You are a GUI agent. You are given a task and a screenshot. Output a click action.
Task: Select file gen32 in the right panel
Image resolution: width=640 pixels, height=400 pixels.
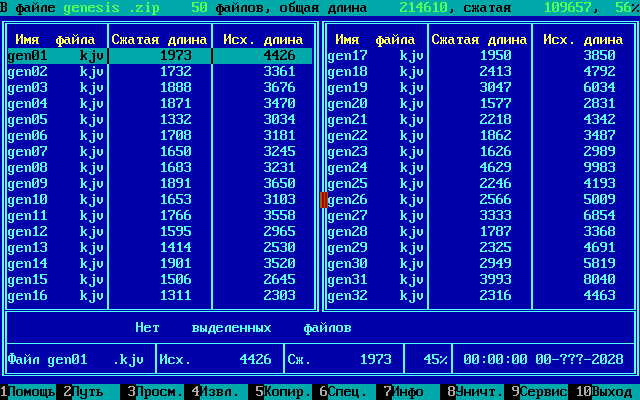click(x=375, y=296)
